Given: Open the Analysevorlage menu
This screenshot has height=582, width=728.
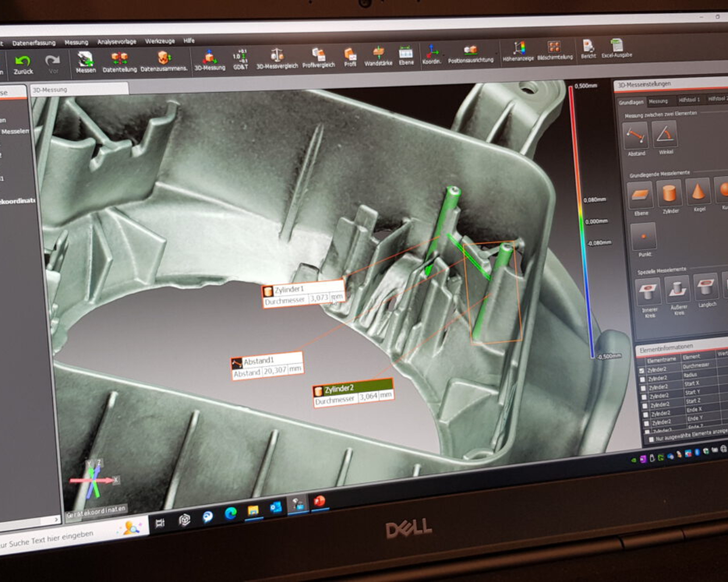Looking at the screenshot, I should click(117, 41).
